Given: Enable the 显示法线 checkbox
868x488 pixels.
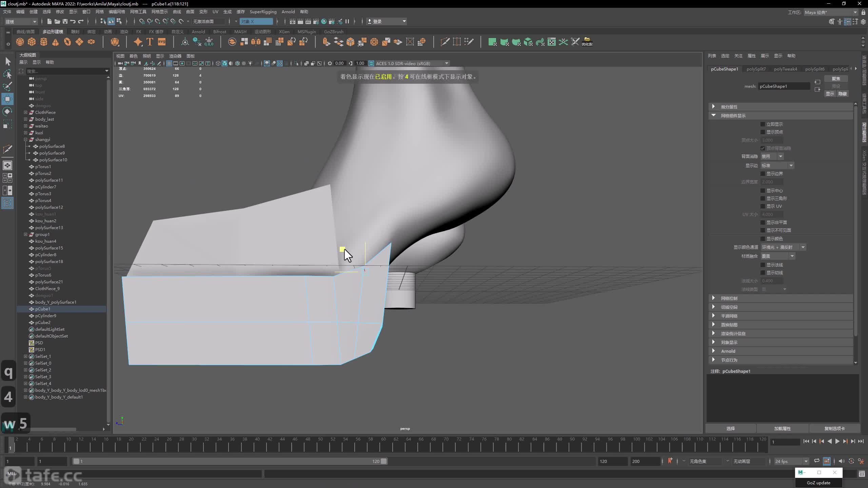Looking at the screenshot, I should tap(763, 265).
